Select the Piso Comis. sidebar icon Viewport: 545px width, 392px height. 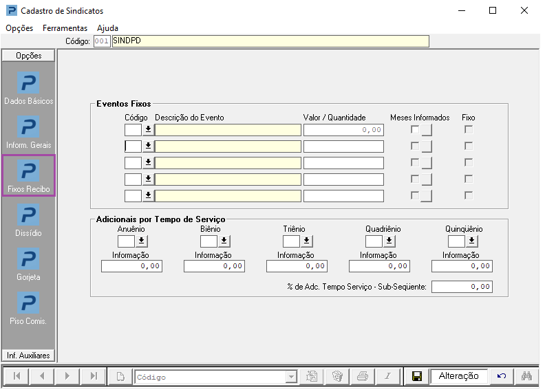click(28, 303)
